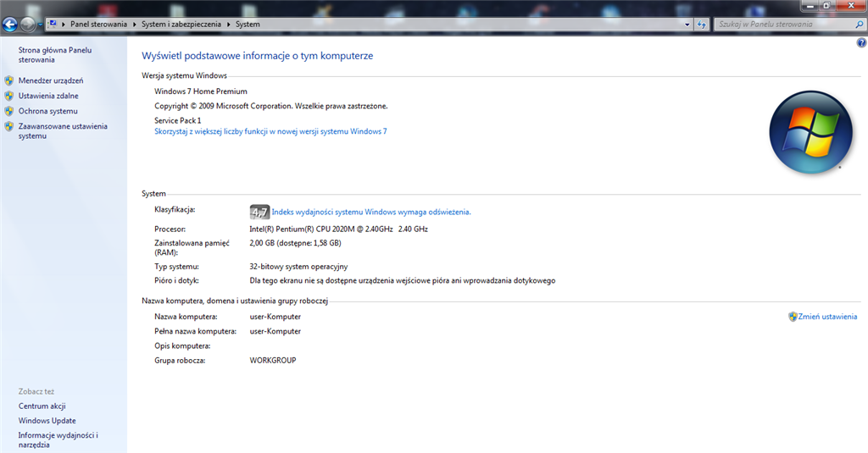868x453 pixels.
Task: Click the Intel(R) Pentium(R) CPU 2020M value
Action: point(338,229)
